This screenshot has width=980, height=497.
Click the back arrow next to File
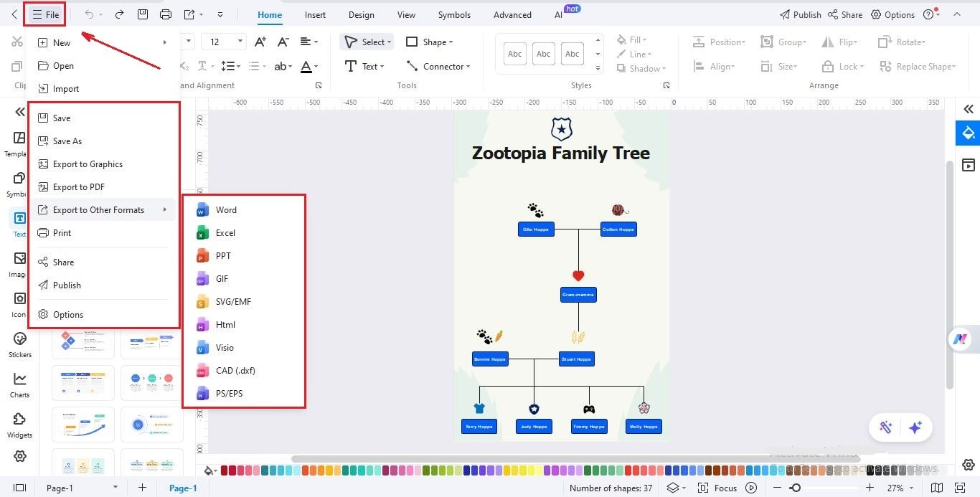(14, 14)
